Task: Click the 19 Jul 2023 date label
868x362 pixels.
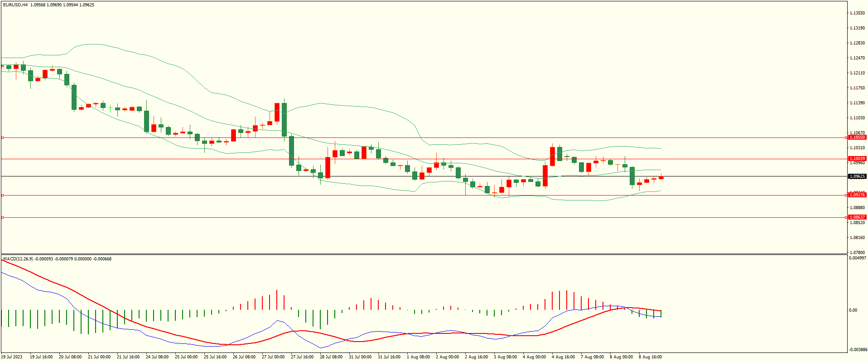Action: pos(12,357)
